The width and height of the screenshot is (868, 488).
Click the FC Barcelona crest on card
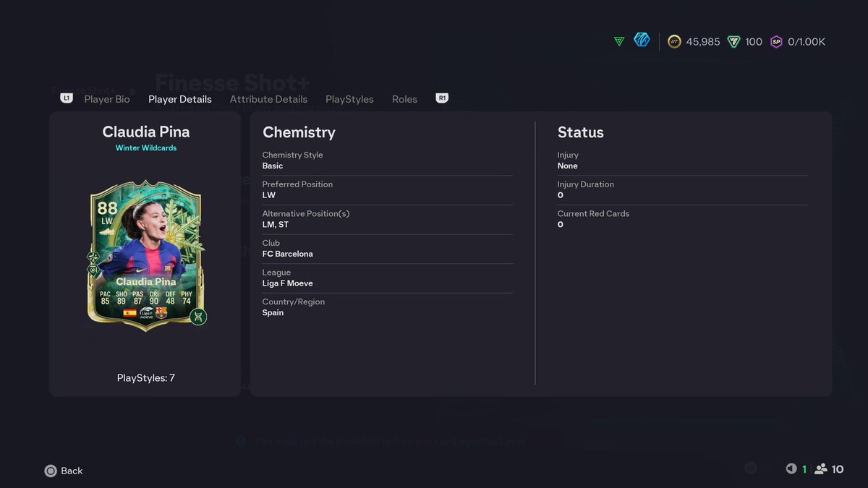click(161, 313)
